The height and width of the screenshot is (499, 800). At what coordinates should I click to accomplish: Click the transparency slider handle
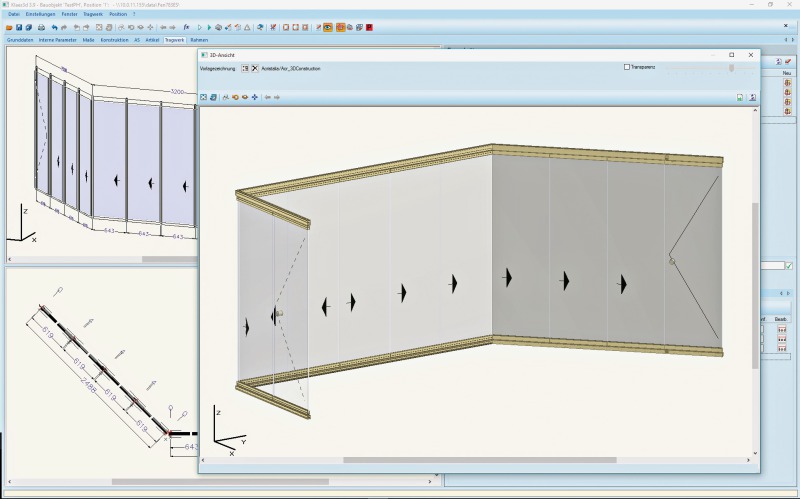732,68
